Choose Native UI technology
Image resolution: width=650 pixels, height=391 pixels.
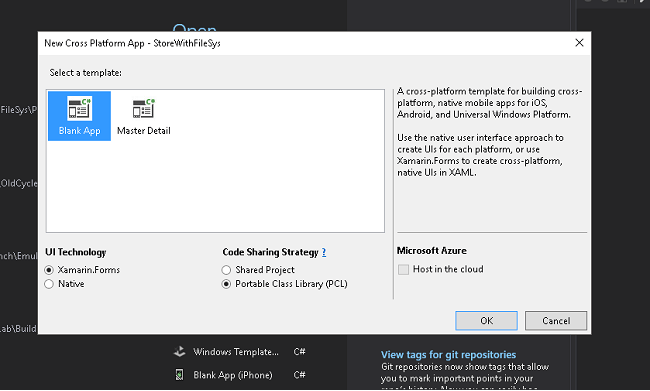tap(49, 284)
